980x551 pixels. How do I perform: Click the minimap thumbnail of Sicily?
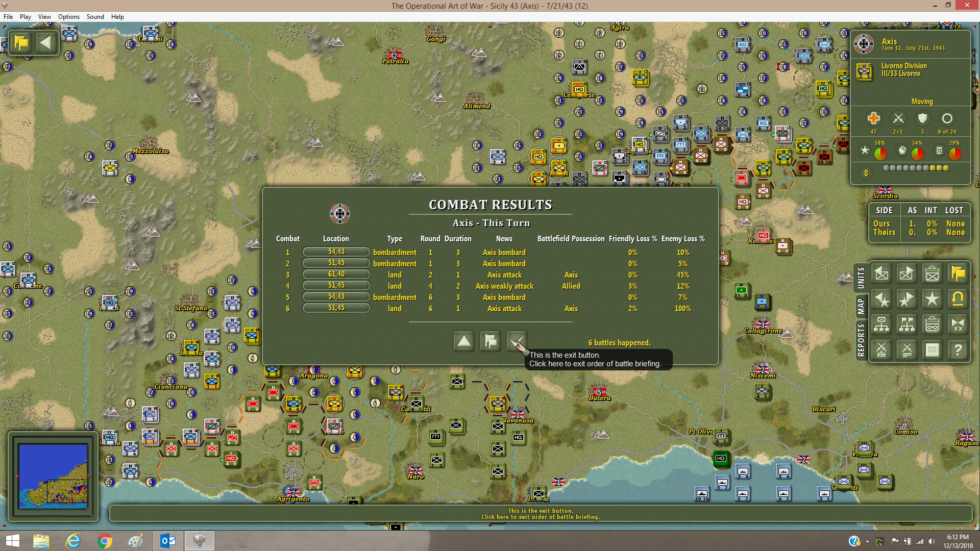(53, 476)
